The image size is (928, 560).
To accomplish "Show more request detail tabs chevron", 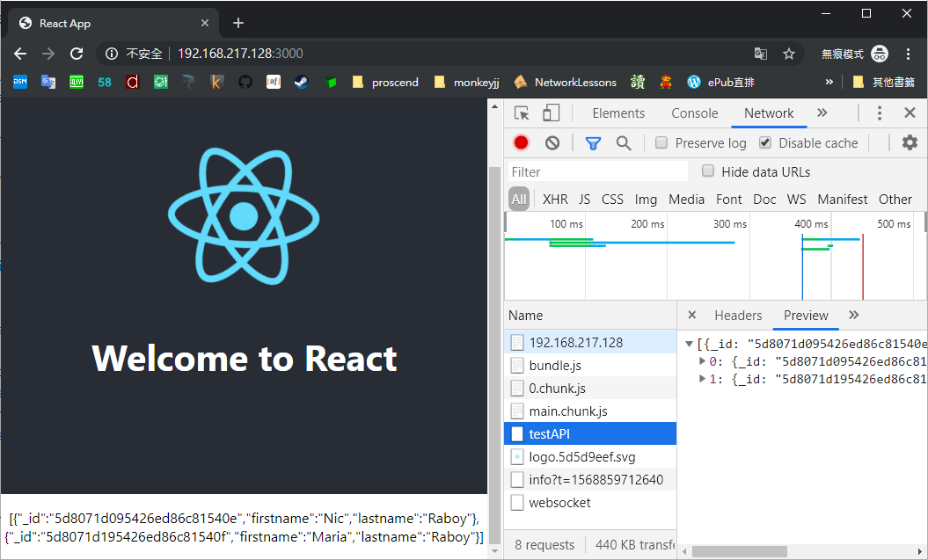I will click(853, 316).
